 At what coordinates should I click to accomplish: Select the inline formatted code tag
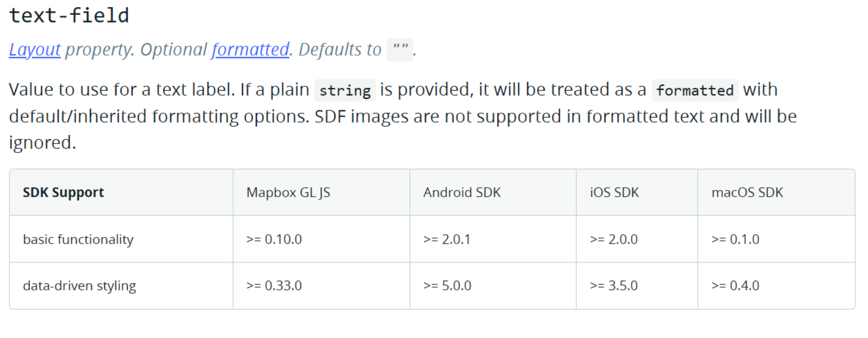695,90
